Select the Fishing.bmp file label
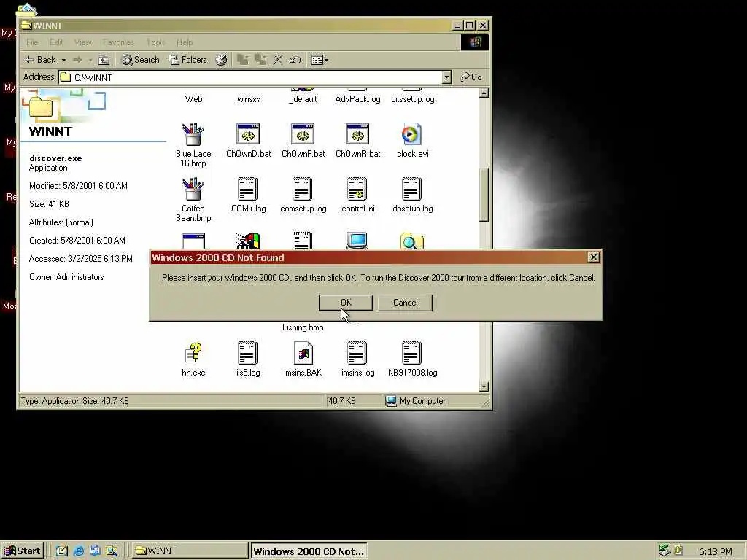The image size is (747, 560). click(x=303, y=327)
